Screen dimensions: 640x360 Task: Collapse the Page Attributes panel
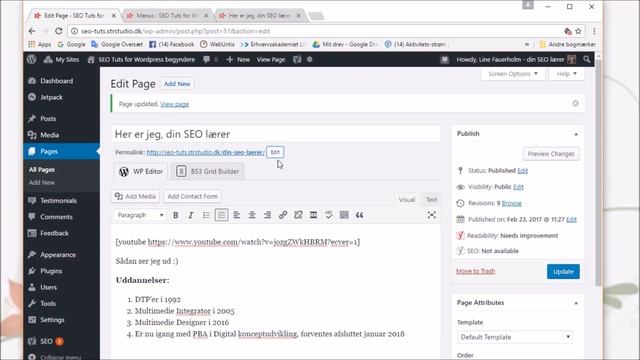click(576, 303)
